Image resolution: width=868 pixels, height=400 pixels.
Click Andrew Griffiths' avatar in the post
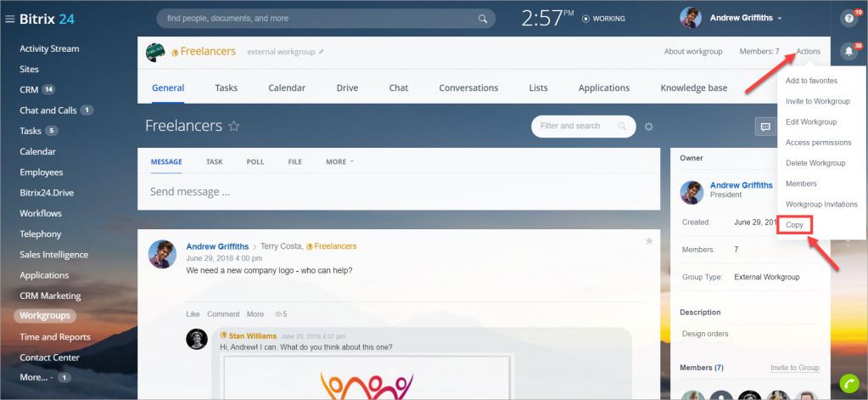point(162,254)
